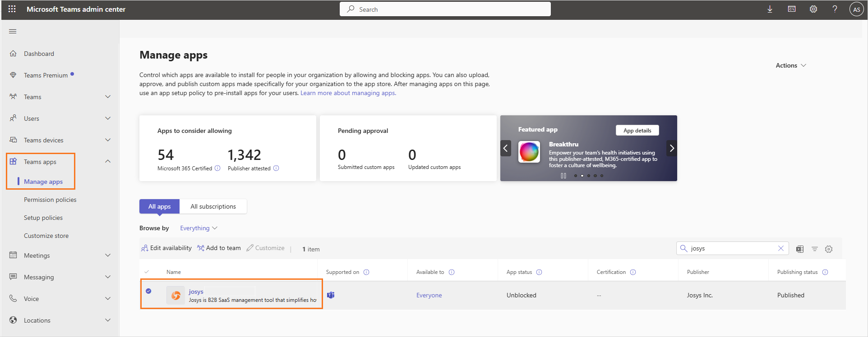Switch to the All apps tab
The height and width of the screenshot is (337, 868).
click(x=159, y=206)
